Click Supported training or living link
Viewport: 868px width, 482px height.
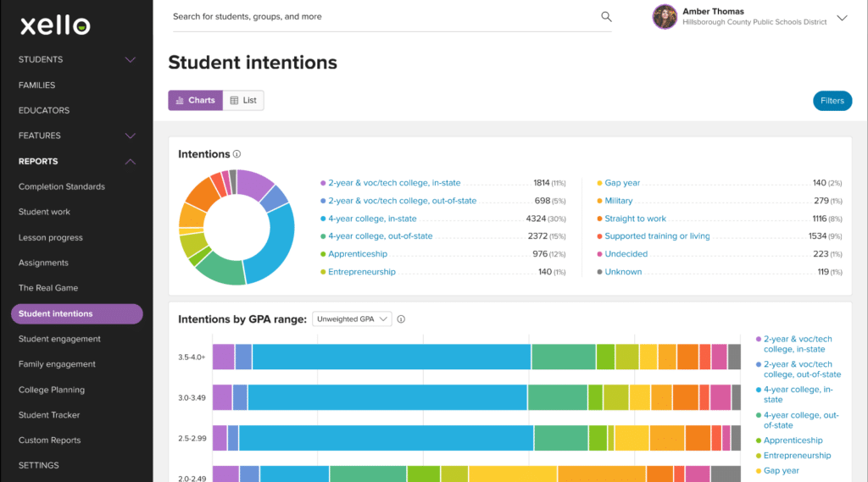(657, 235)
